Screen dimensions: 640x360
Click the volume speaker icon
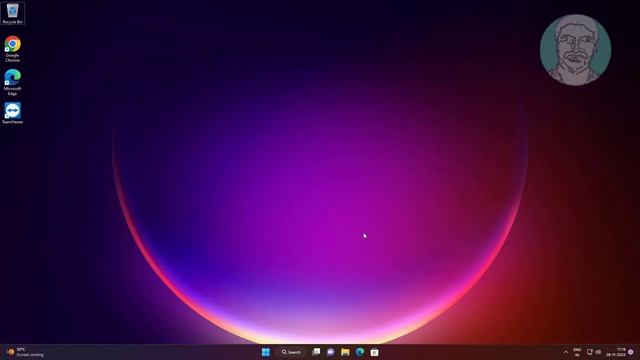[598, 352]
